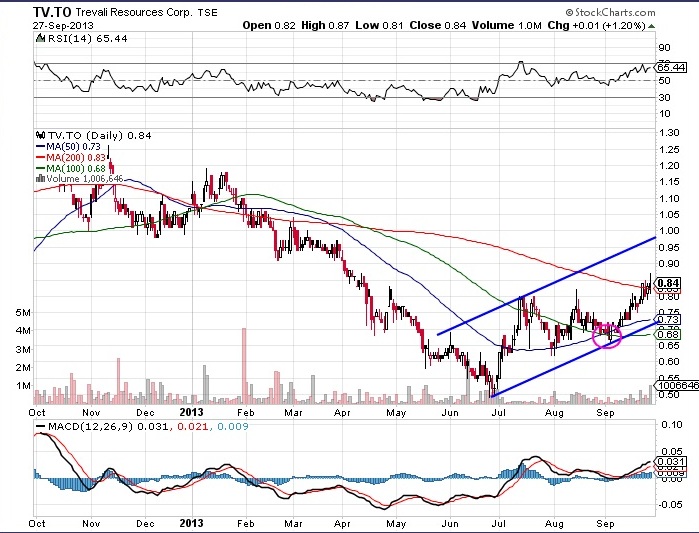
Task: Click the -0.05 label on the MACD axis
Action: (x=670, y=504)
